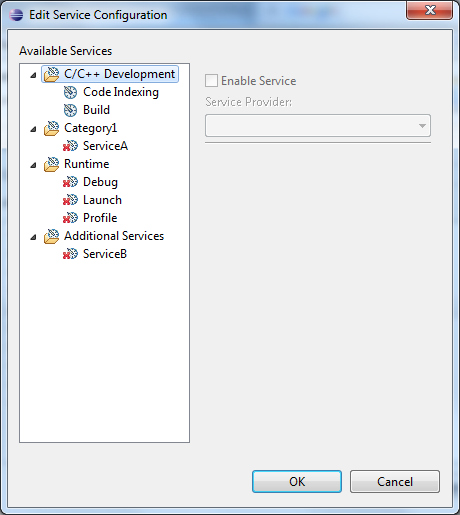Collapse the Category1 tree node

point(33,129)
